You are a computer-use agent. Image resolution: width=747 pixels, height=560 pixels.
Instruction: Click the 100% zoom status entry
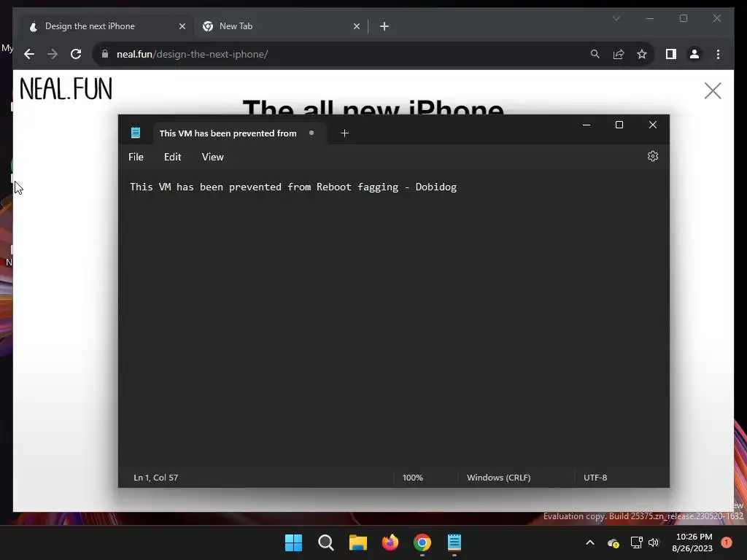tap(413, 477)
